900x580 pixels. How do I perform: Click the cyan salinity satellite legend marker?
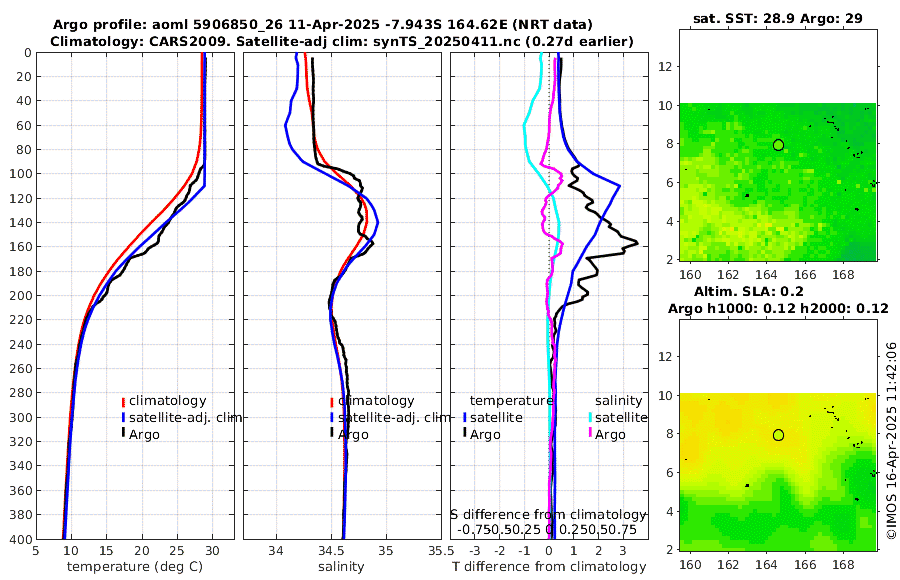pyautogui.click(x=589, y=418)
